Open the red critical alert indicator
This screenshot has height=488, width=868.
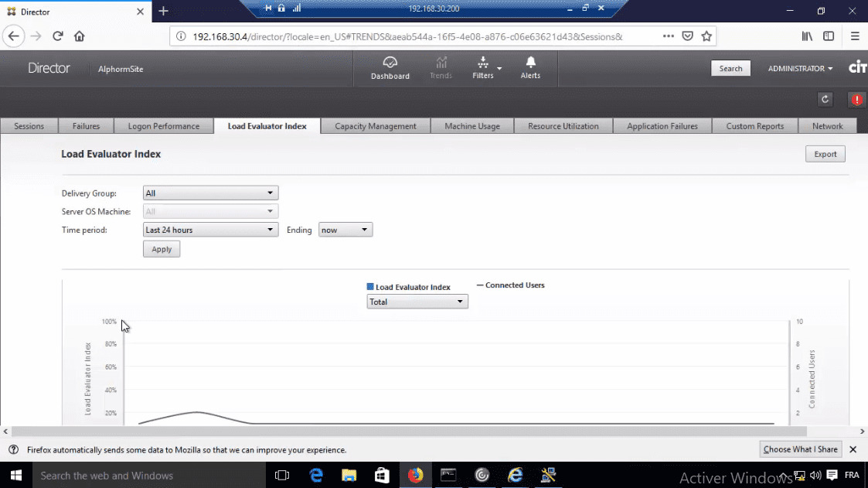(x=856, y=99)
